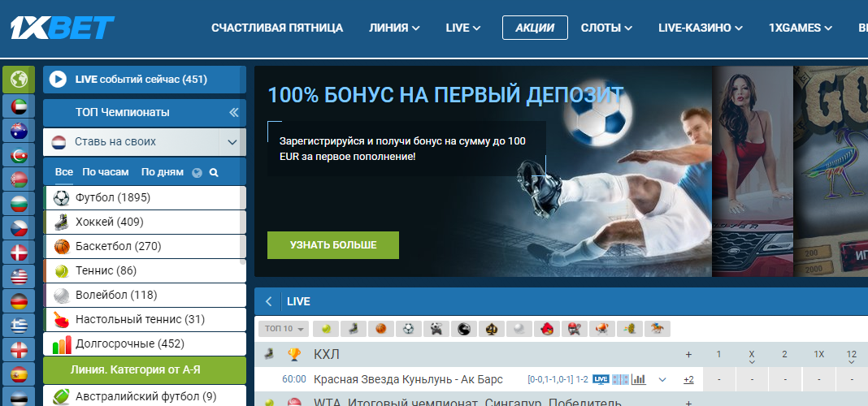Open the LIVE-КАЗИНО menu dropdown
Screen dimensions: 868x406
[x=701, y=28]
